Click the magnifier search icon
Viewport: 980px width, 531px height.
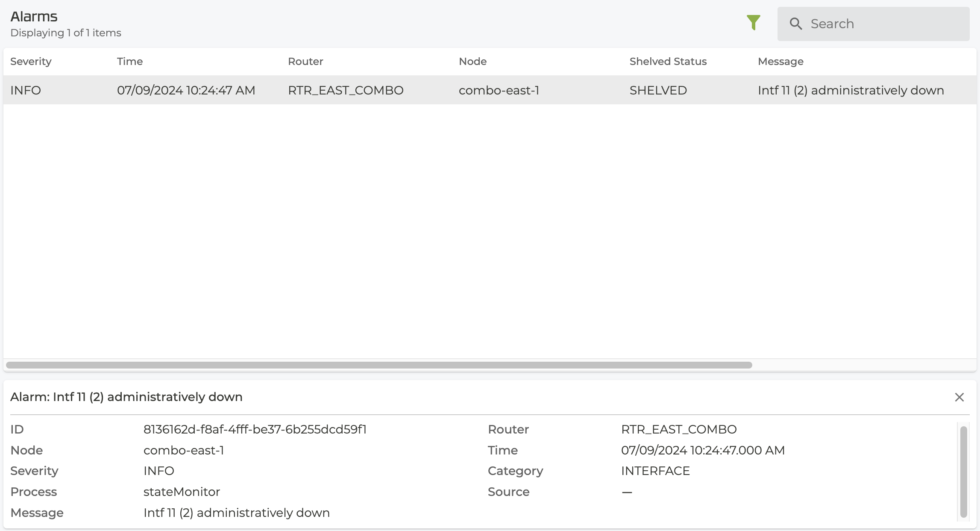coord(795,24)
